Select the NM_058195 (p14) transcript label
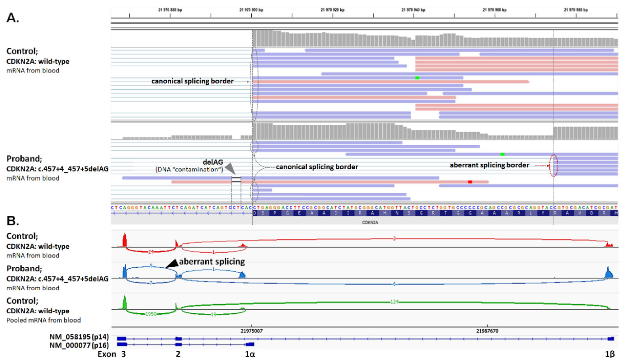This screenshot has height=364, width=628. (79, 337)
